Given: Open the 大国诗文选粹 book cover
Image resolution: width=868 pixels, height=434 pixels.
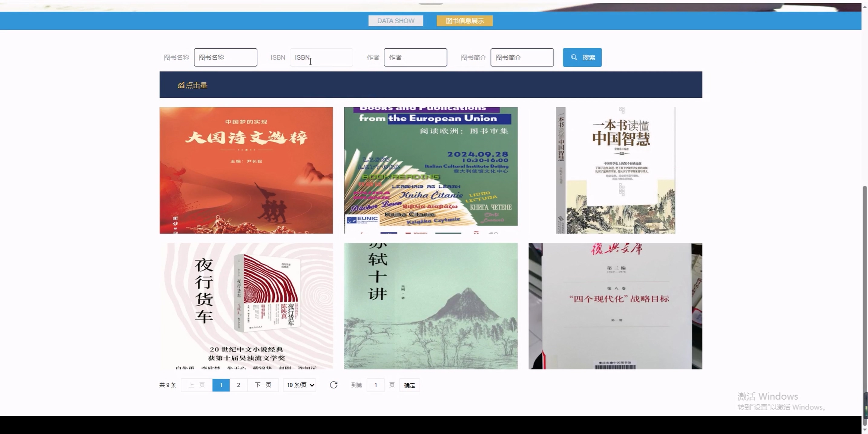Looking at the screenshot, I should 246,170.
